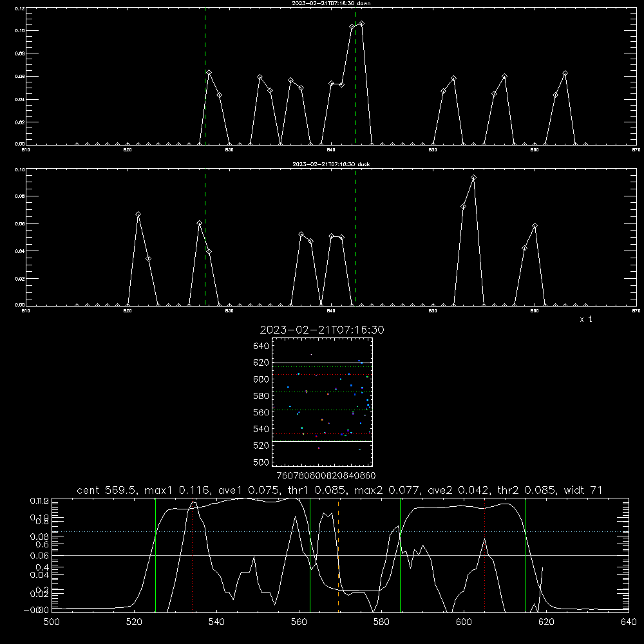Click green vertical line at 525 in bottom plot
Viewport: 644px width, 644px height.
pos(155,555)
